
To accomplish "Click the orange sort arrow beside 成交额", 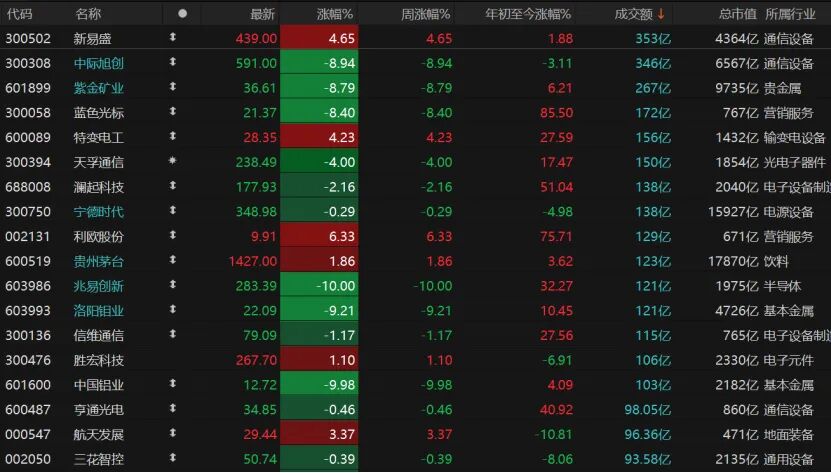I will [x=660, y=14].
